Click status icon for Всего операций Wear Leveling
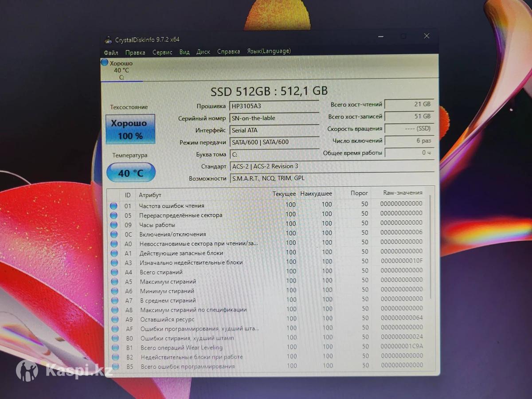Image resolution: width=532 pixels, height=399 pixels. tap(115, 348)
